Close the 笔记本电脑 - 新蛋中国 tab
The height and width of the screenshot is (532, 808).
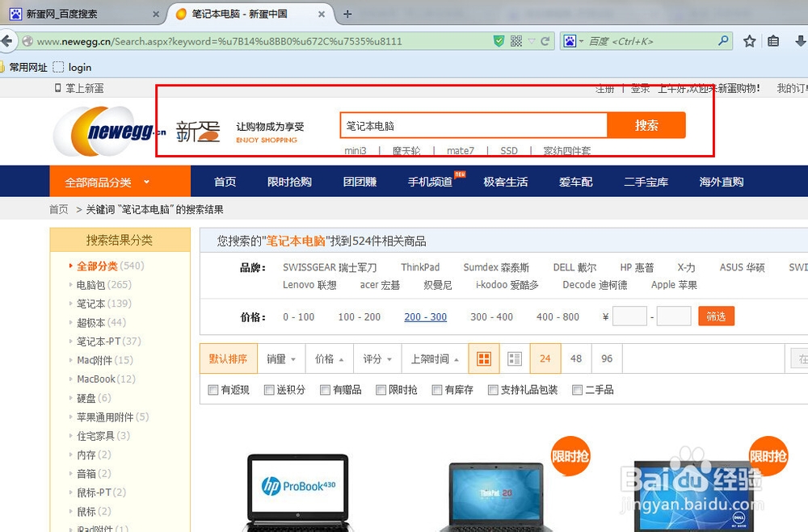(321, 15)
